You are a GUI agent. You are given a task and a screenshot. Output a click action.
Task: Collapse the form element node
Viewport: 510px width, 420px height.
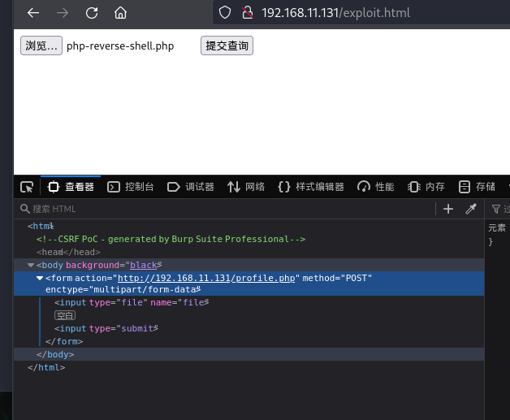[40, 278]
